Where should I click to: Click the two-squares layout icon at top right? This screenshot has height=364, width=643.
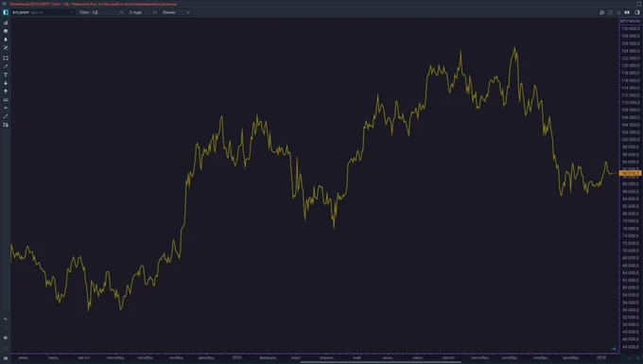pyautogui.click(x=627, y=12)
